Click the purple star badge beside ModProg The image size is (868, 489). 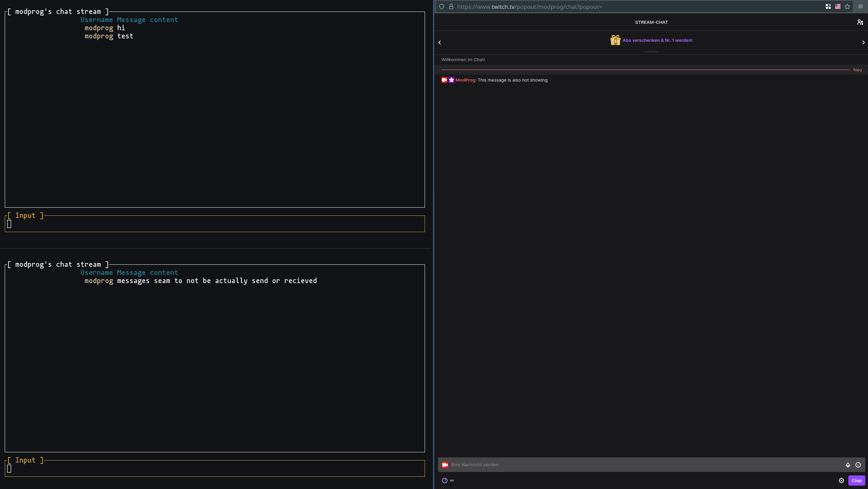coord(451,80)
